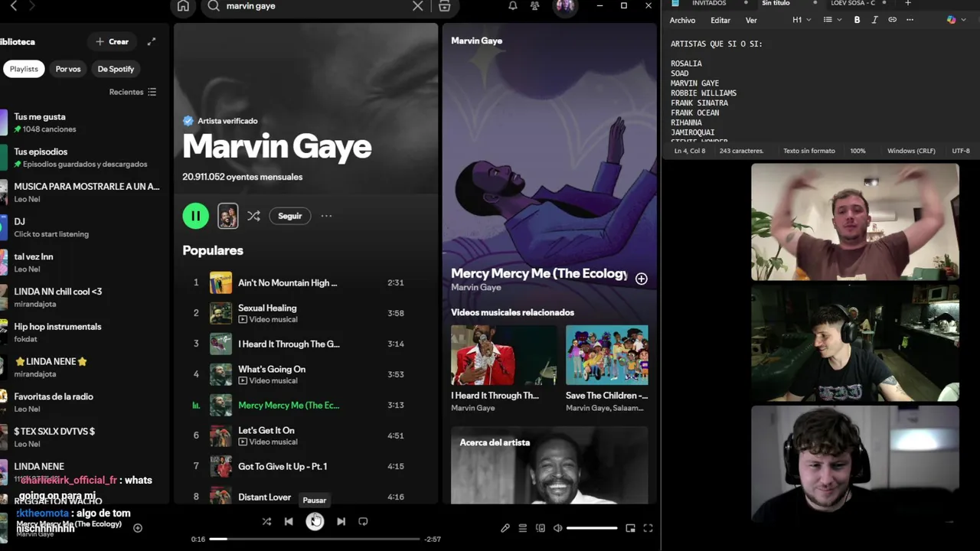The width and height of the screenshot is (980, 551).
Task: Pause the artist page with green button
Action: (195, 216)
